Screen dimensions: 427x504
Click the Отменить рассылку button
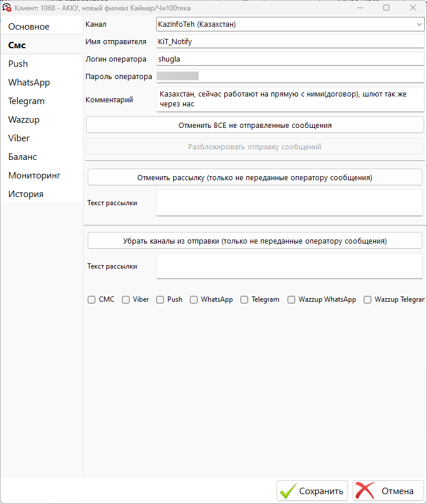click(254, 177)
